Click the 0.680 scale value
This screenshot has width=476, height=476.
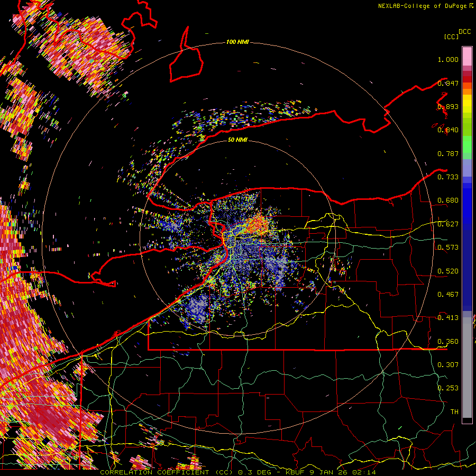448,200
